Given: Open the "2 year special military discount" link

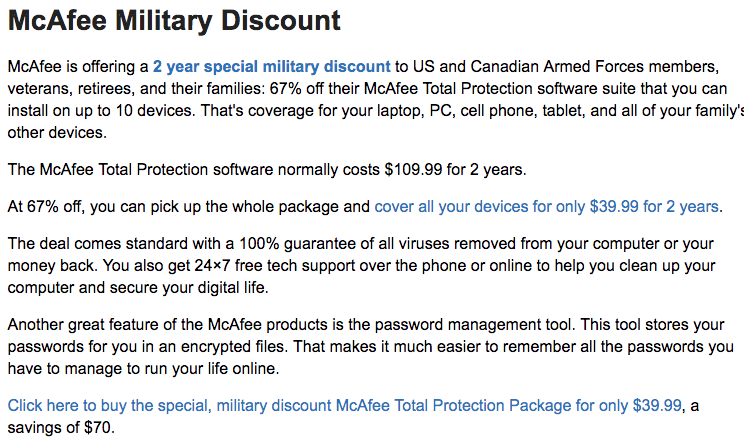Looking at the screenshot, I should coord(271,66).
